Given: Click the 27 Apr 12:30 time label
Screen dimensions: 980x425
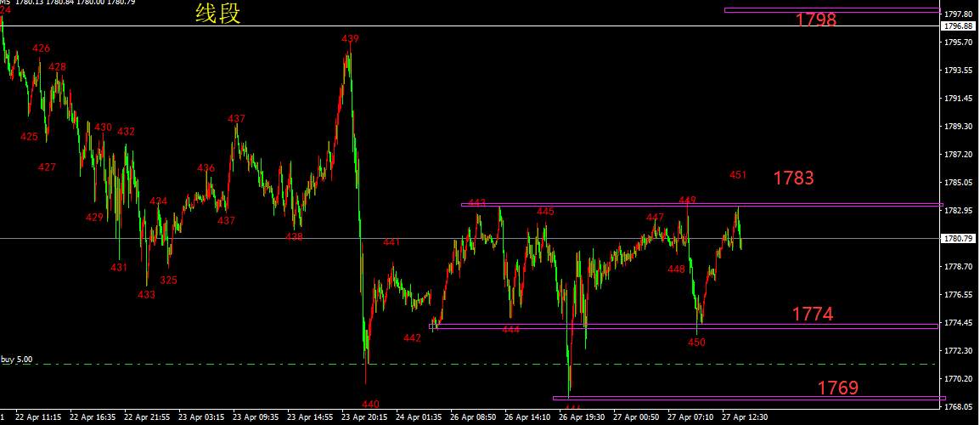Looking at the screenshot, I should tap(745, 416).
